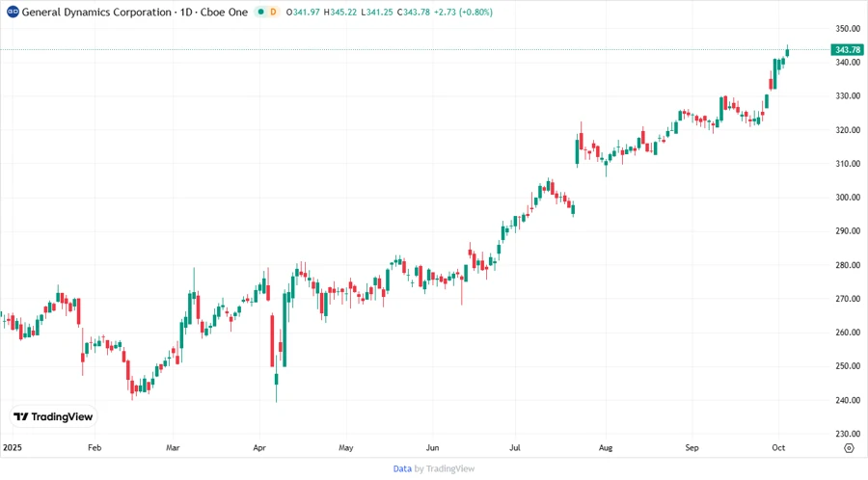Open the Data link in footer
868x480 pixels.
coord(402,468)
